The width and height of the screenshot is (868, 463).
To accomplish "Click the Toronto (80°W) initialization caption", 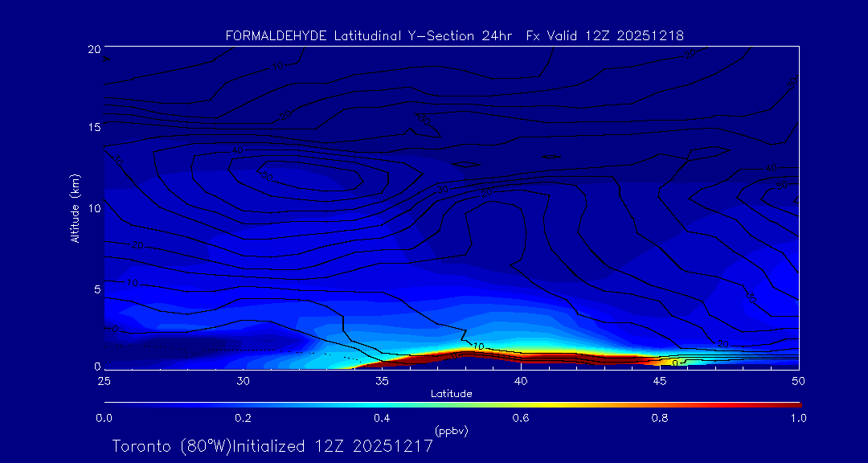I will [x=272, y=446].
